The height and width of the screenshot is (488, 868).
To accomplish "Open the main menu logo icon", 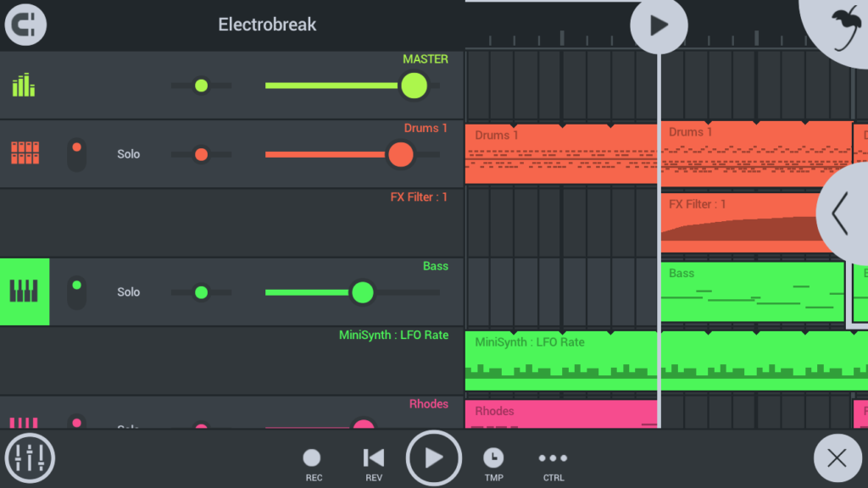I will point(25,25).
